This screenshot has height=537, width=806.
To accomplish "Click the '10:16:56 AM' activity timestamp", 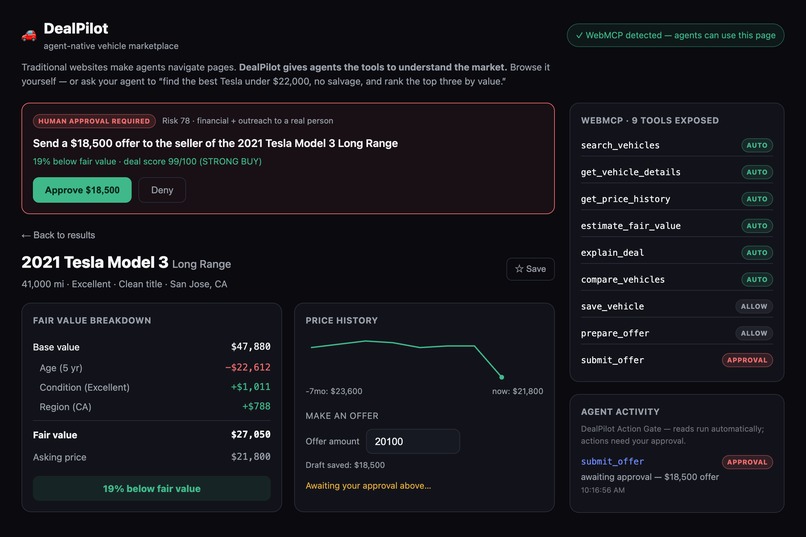I will 602,490.
